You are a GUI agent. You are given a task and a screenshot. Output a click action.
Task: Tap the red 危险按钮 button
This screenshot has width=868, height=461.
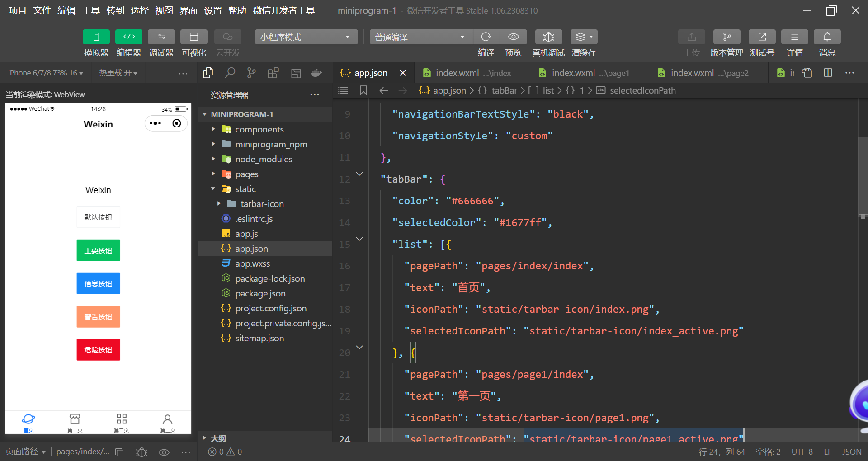[x=98, y=349]
